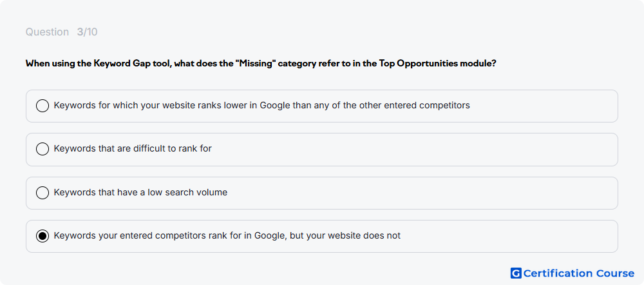Click the blue G logo icon
This screenshot has width=644, height=285.
(x=516, y=273)
